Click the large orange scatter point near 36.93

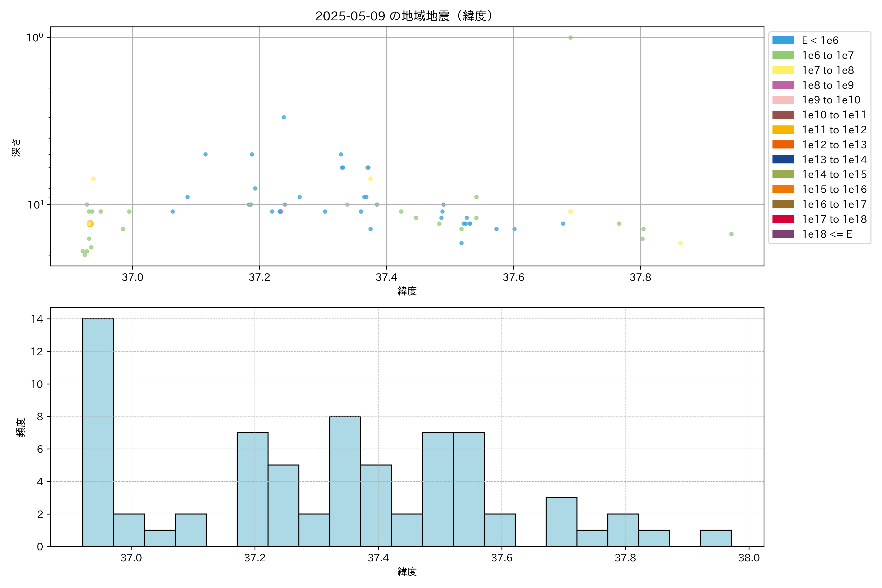pyautogui.click(x=90, y=224)
